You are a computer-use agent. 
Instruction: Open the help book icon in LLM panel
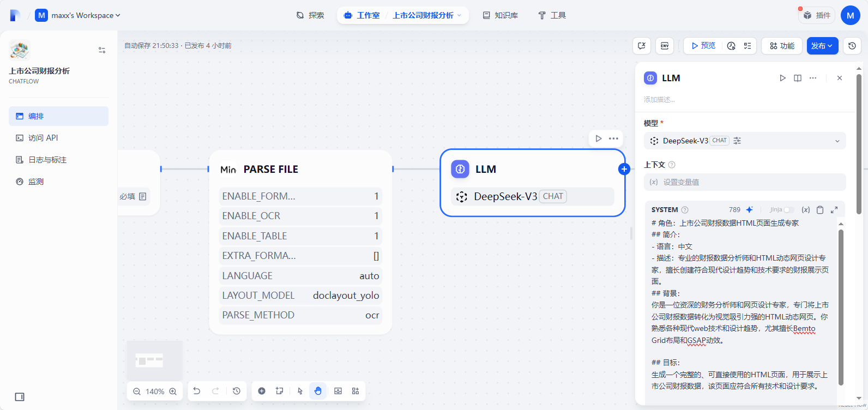pyautogui.click(x=798, y=78)
